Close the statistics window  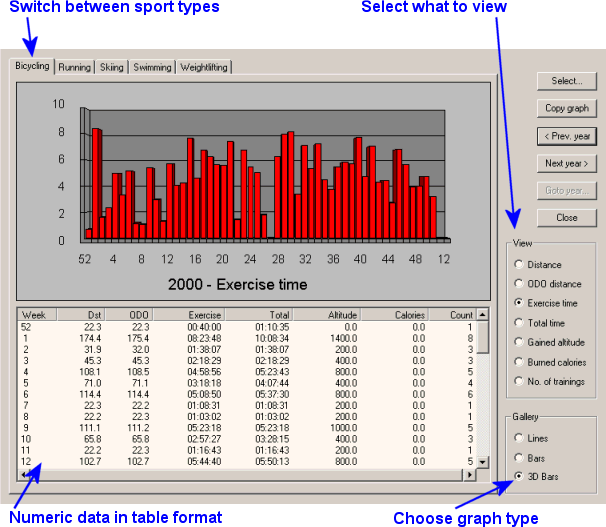point(567,218)
